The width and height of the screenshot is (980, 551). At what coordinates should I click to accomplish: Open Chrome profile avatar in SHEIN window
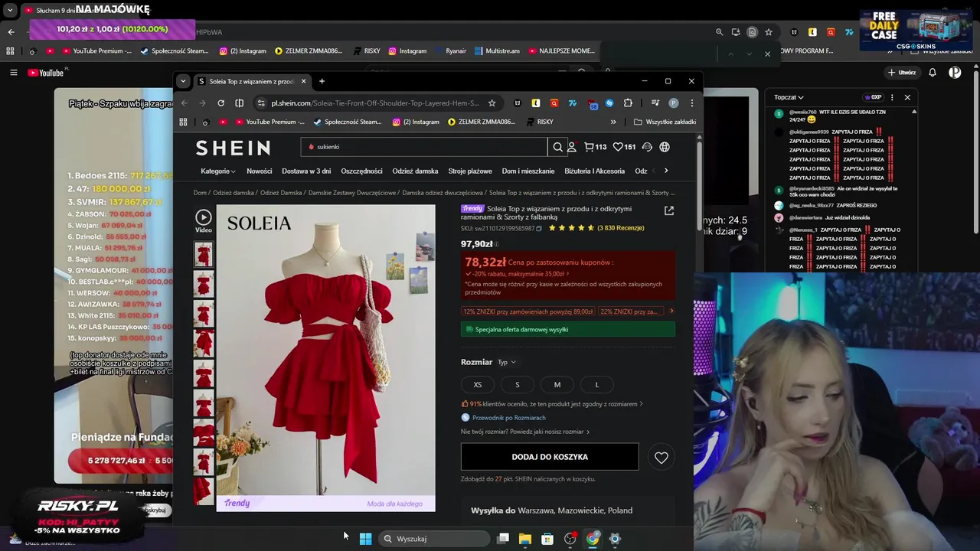pyautogui.click(x=674, y=103)
